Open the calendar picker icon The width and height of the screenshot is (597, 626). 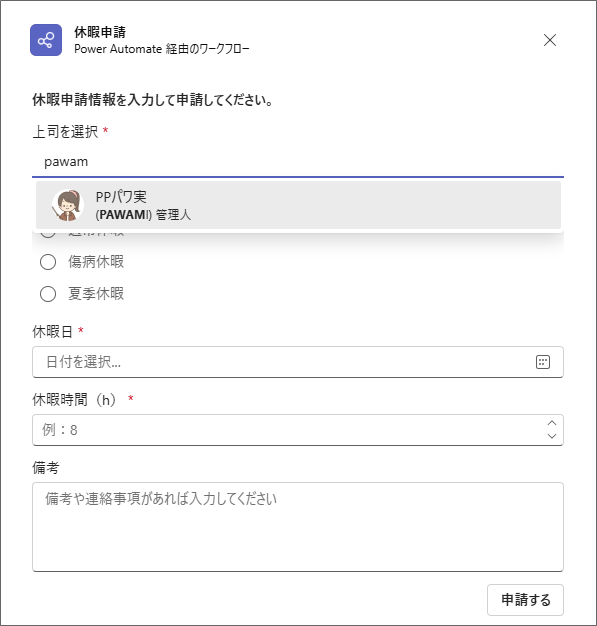543,362
